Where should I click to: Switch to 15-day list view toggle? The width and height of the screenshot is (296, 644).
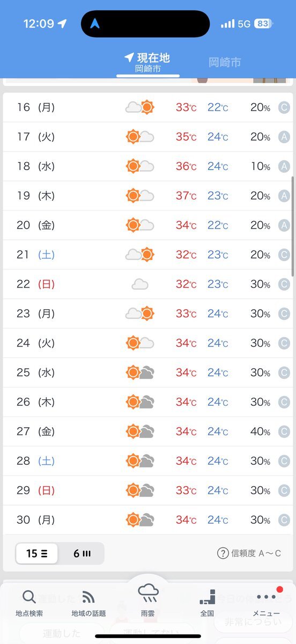[37, 553]
